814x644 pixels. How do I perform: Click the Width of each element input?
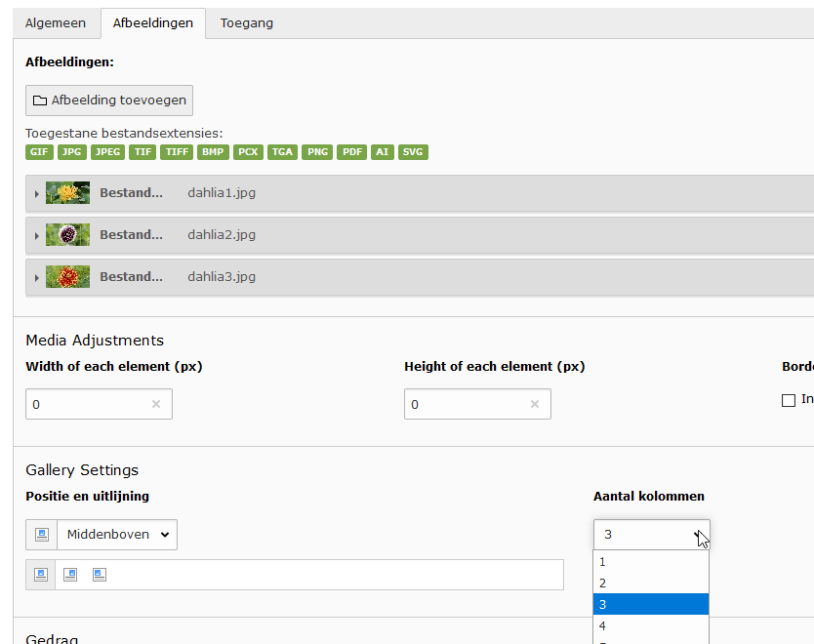point(88,404)
